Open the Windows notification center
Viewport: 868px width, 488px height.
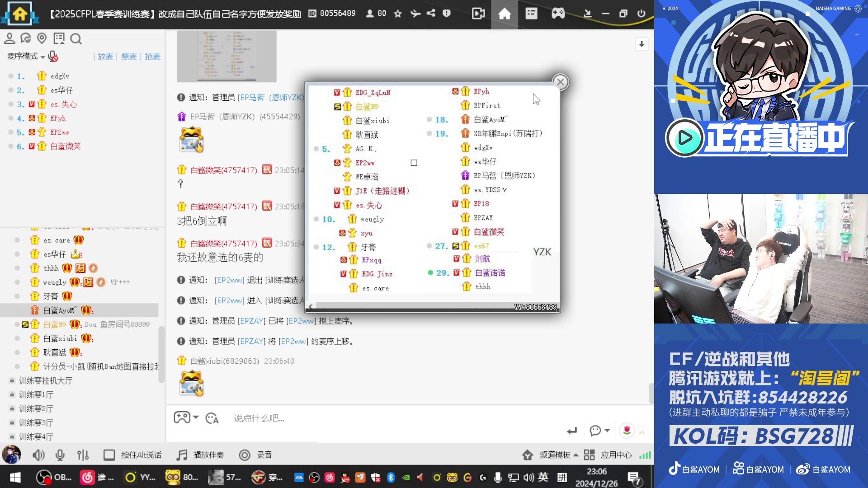coord(634,478)
